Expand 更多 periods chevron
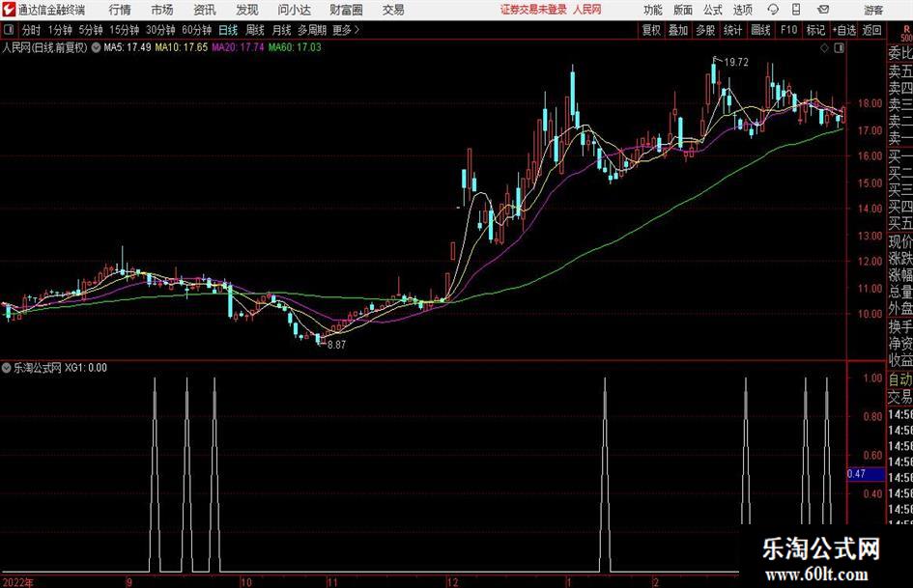Screen dimensions: 913x588 [346, 30]
